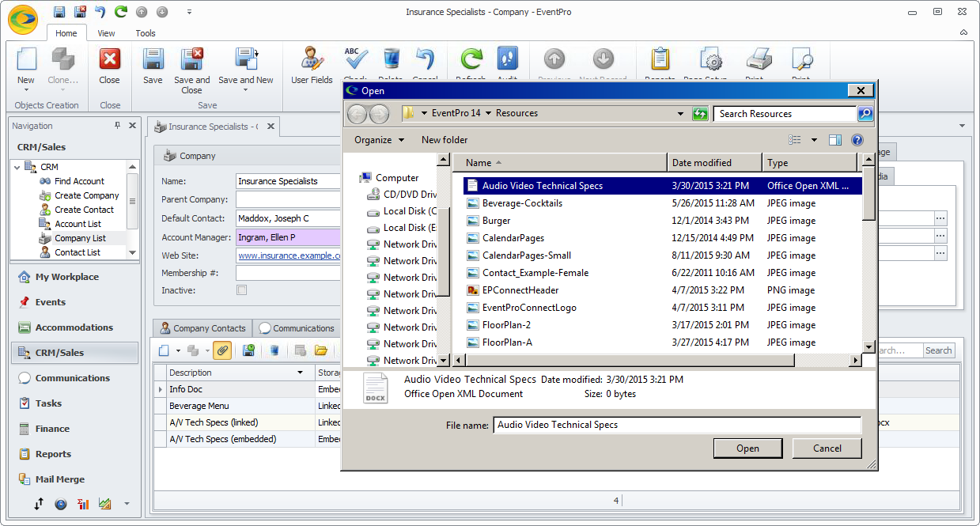Pin the Navigation panel with the pushpin

point(117,125)
